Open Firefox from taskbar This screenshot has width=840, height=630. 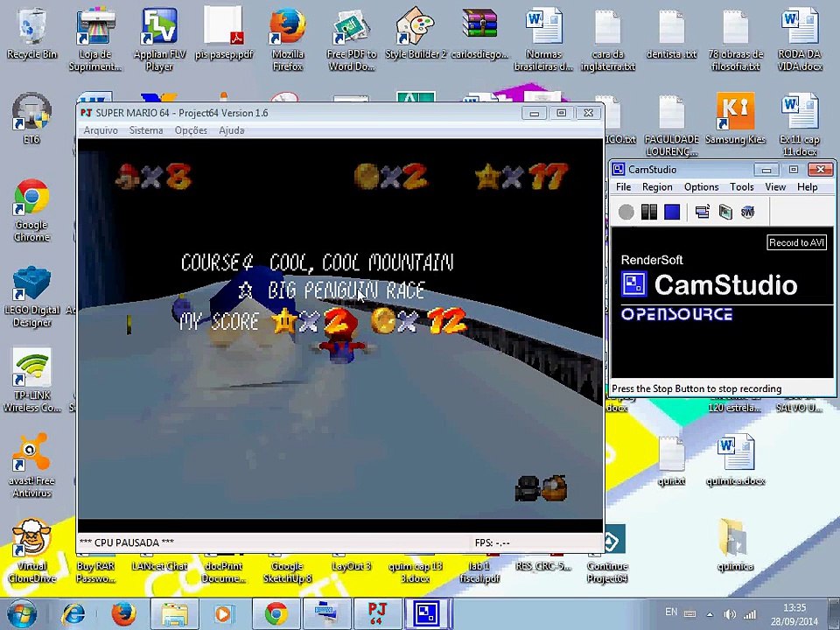coord(123,614)
